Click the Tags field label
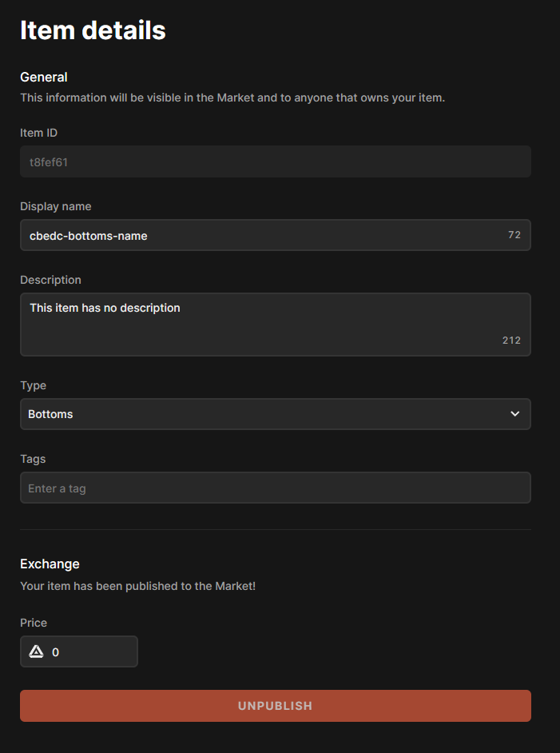Viewport: 560px width, 753px height. pyautogui.click(x=33, y=459)
